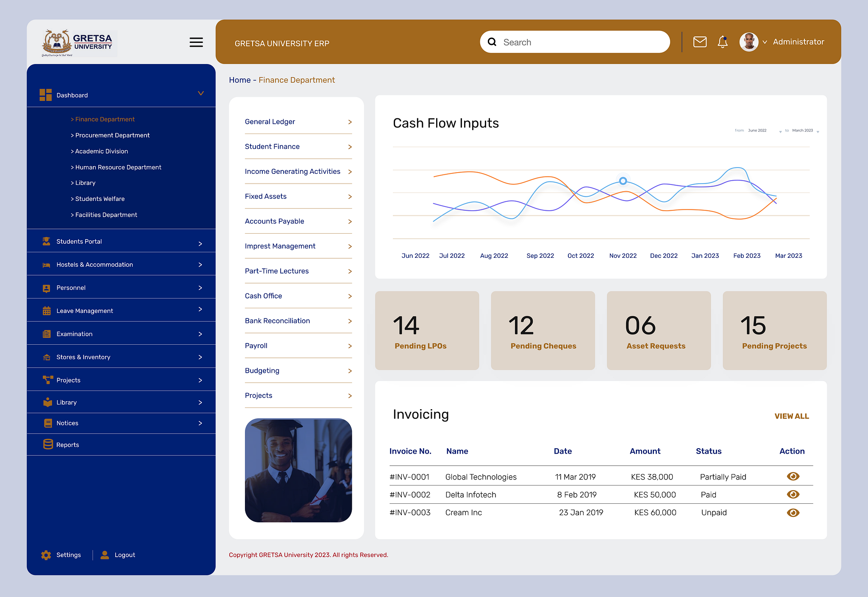Image resolution: width=868 pixels, height=597 pixels.
Task: Open the eye icon for Delta Infotech invoice
Action: [793, 494]
